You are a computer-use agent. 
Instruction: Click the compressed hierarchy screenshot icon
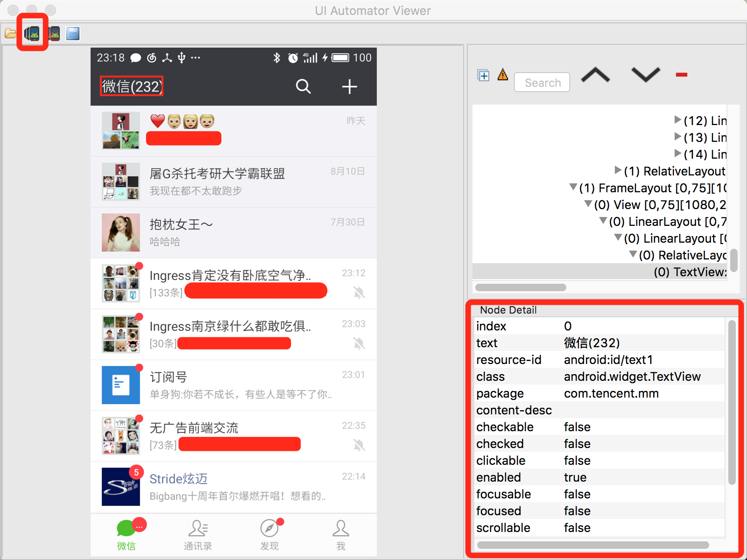[x=54, y=34]
